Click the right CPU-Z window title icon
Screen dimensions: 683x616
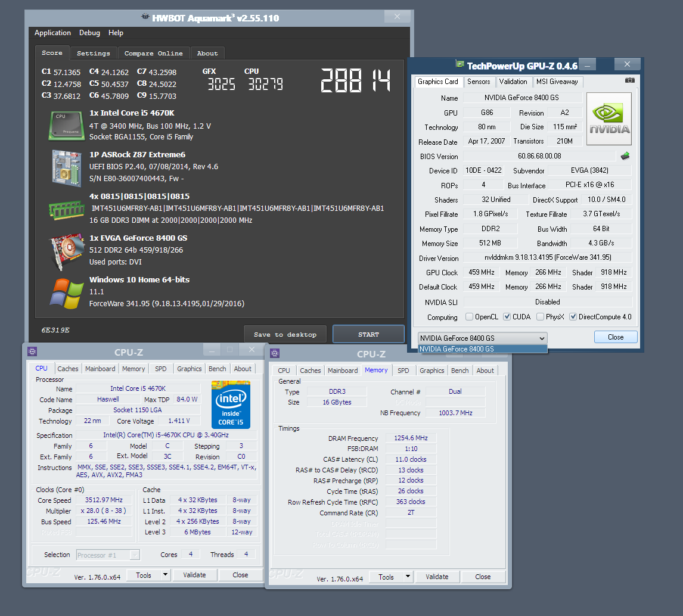point(275,353)
